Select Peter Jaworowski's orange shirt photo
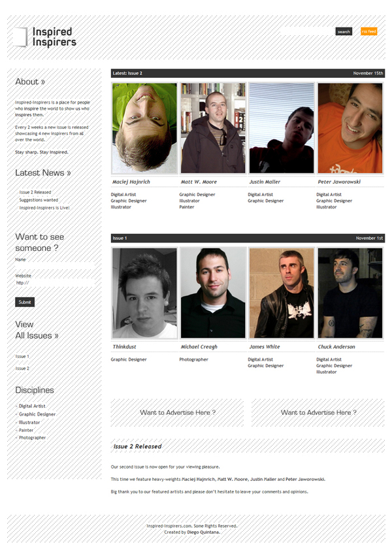 tap(350, 128)
